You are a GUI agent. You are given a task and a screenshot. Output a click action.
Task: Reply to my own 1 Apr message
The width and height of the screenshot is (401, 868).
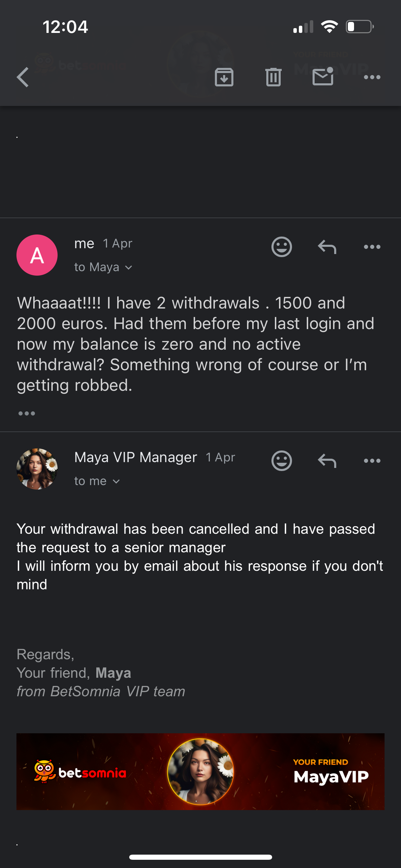pyautogui.click(x=327, y=247)
